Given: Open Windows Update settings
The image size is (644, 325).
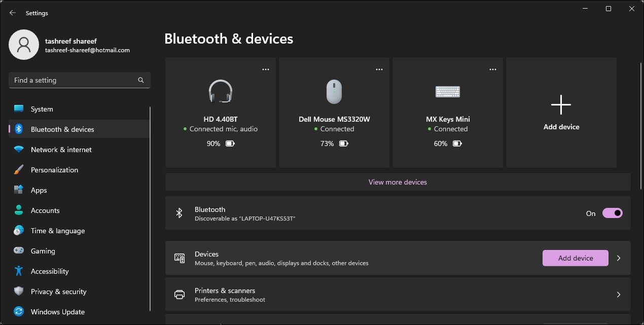Looking at the screenshot, I should [57, 311].
